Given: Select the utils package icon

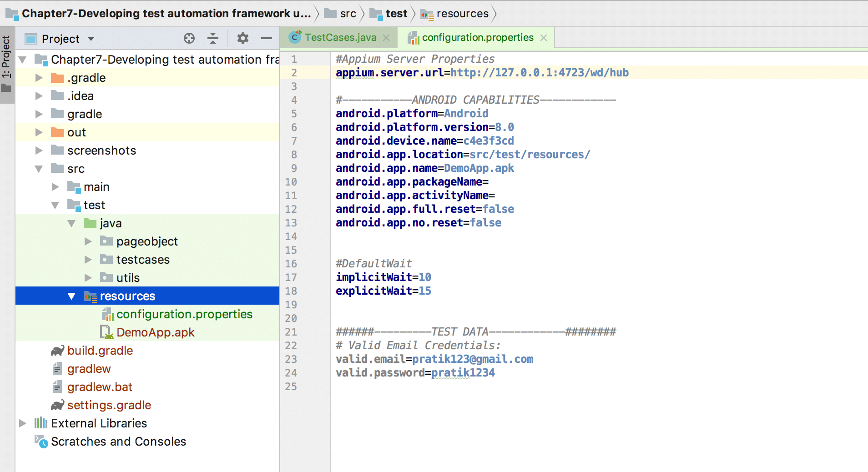Looking at the screenshot, I should coord(106,277).
